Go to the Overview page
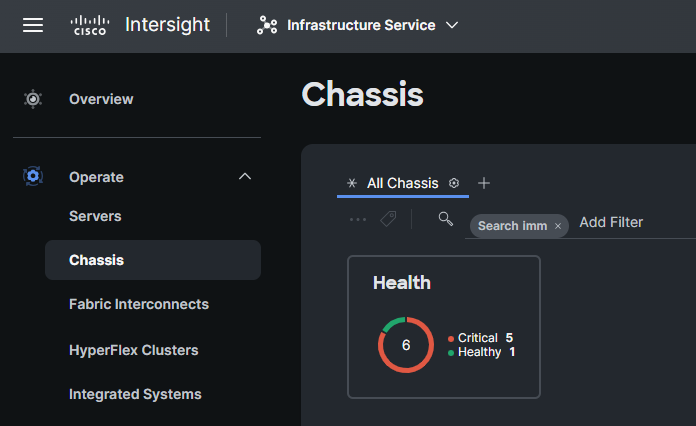This screenshot has height=426, width=696. [x=101, y=99]
